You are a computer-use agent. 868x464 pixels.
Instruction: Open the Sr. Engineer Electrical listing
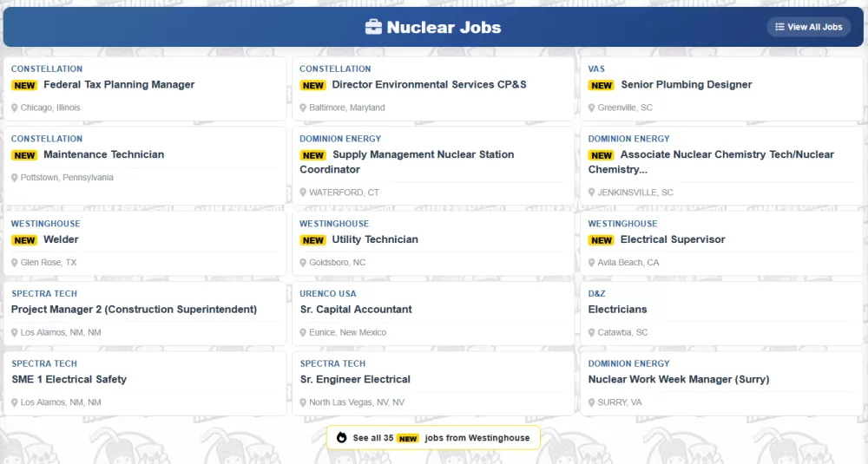tap(355, 379)
